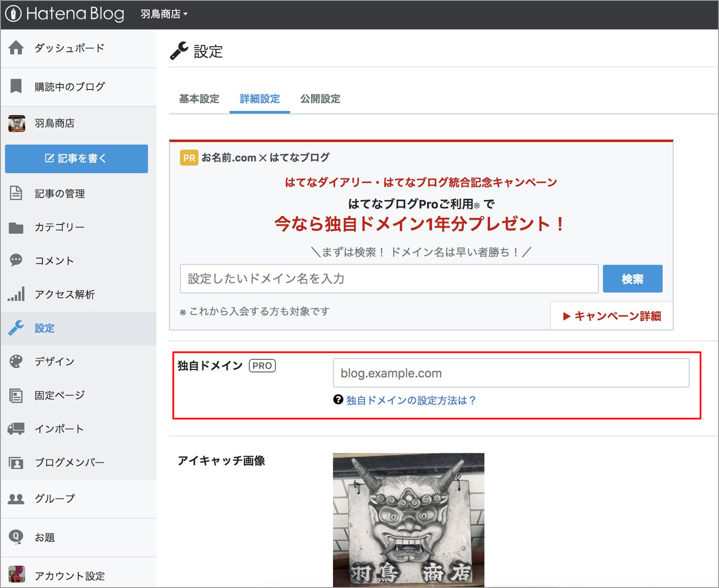
Task: Open 独自ドメインの設定方法は？ link
Action: (411, 401)
